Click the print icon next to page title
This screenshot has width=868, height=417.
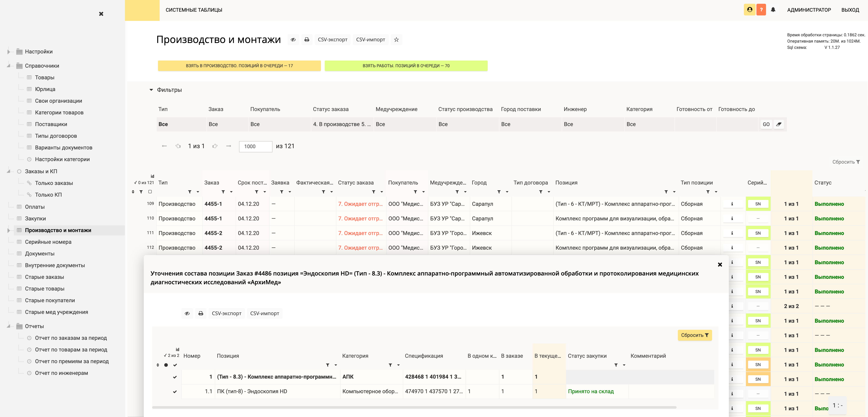[x=307, y=40]
